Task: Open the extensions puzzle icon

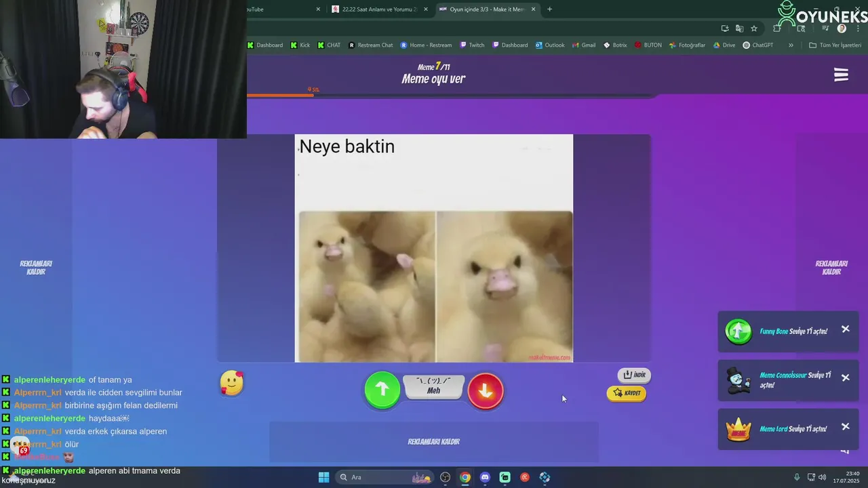Action: click(x=777, y=28)
